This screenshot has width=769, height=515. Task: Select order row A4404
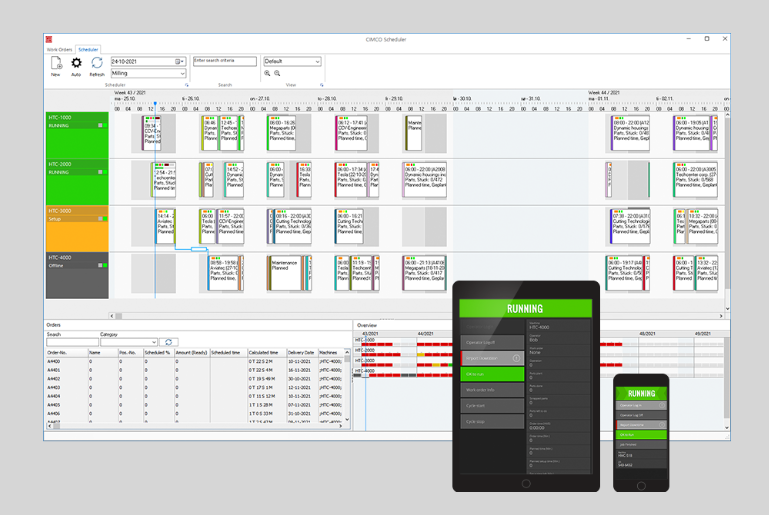[195, 396]
